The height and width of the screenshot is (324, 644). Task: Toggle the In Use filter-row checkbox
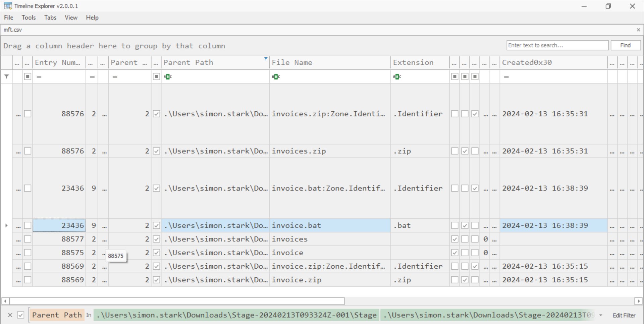156,76
